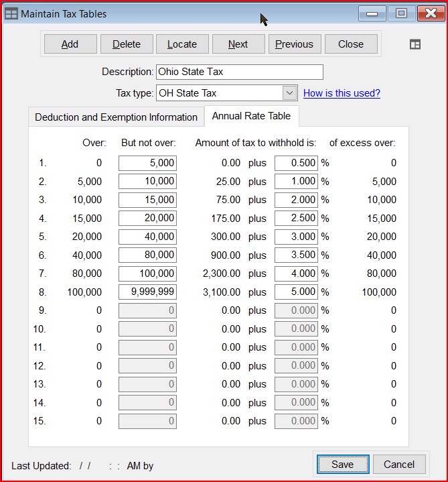Image resolution: width=448 pixels, height=482 pixels.
Task: Click the tax amount 3,100.00 in row 8
Action: [x=222, y=292]
